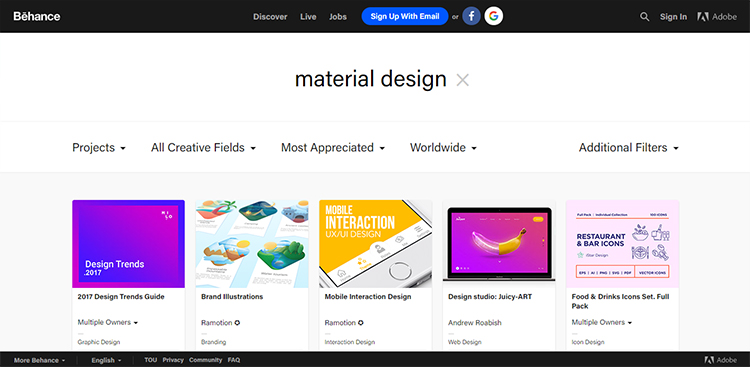The height and width of the screenshot is (367, 750).
Task: Click the 2017 Design Trends Guide title
Action: point(121,297)
